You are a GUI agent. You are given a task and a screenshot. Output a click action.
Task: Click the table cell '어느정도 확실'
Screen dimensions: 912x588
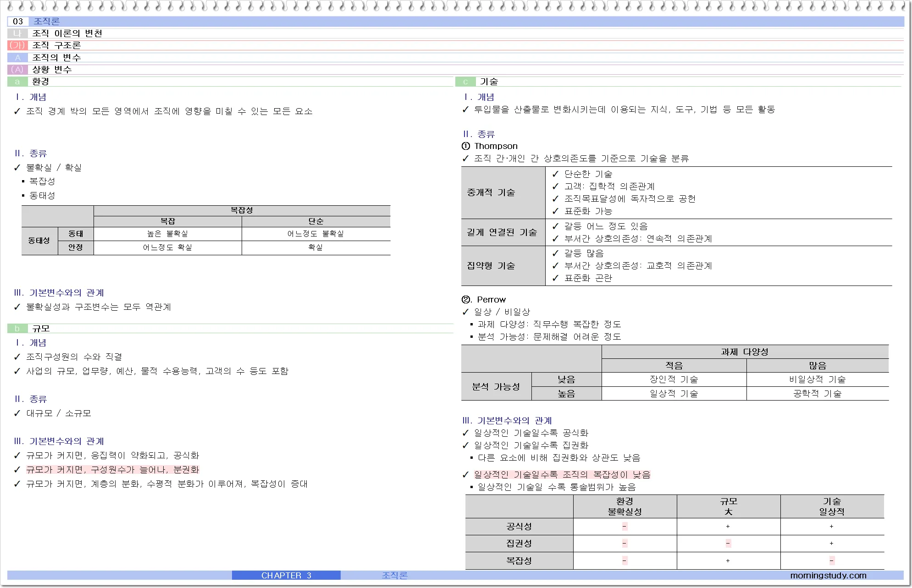167,247
